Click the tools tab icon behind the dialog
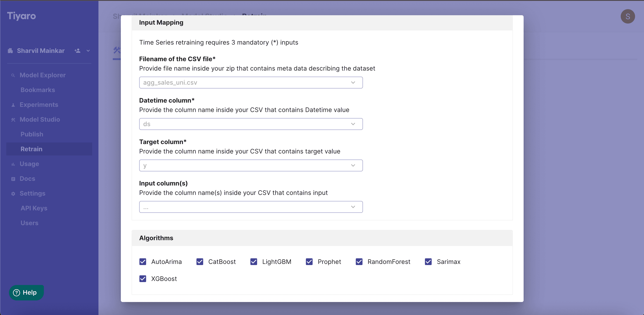The image size is (644, 315). pyautogui.click(x=117, y=50)
